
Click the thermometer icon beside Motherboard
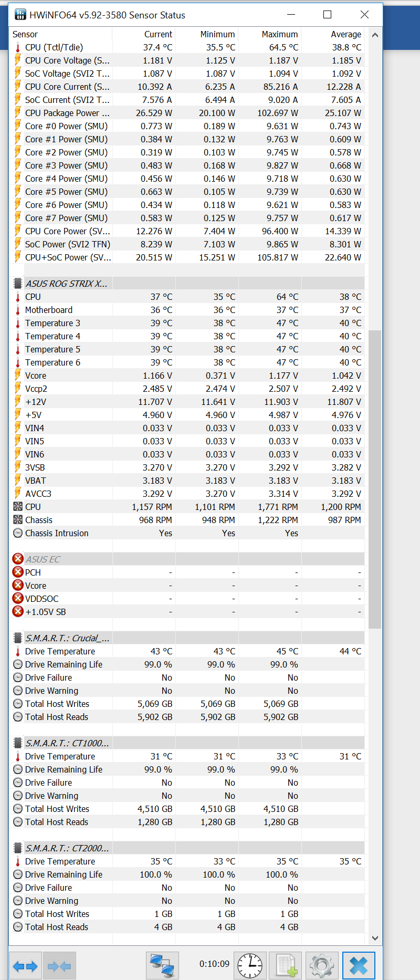pos(18,310)
